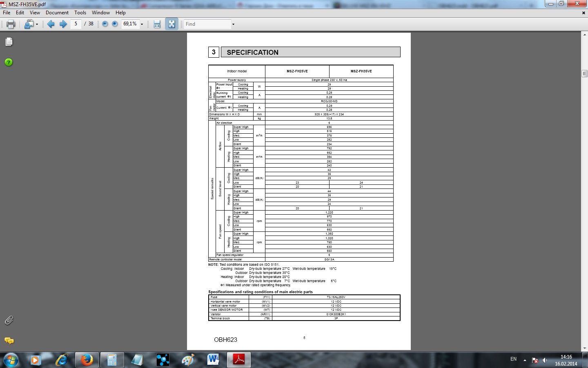Click the MSZ-FH35VE column header
The image size is (588, 368).
[361, 71]
